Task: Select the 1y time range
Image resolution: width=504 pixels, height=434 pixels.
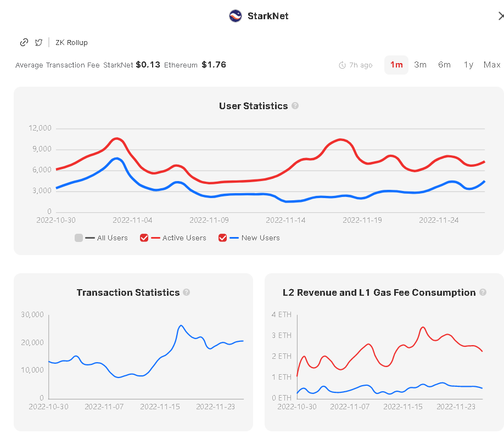Action: coord(468,65)
